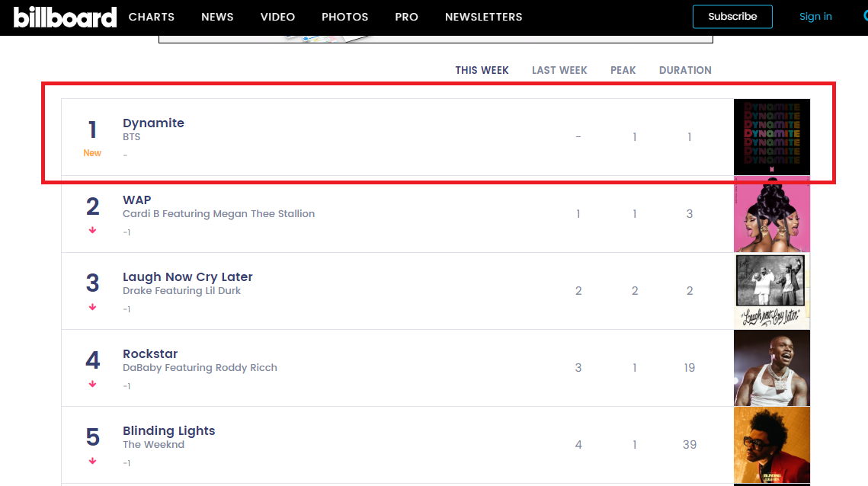Open the Dynamite song title

(153, 123)
